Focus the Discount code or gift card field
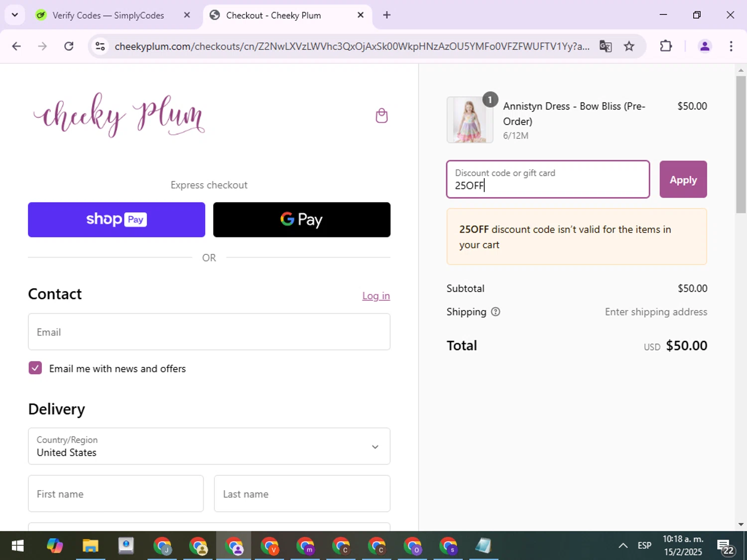The height and width of the screenshot is (560, 747). [548, 179]
